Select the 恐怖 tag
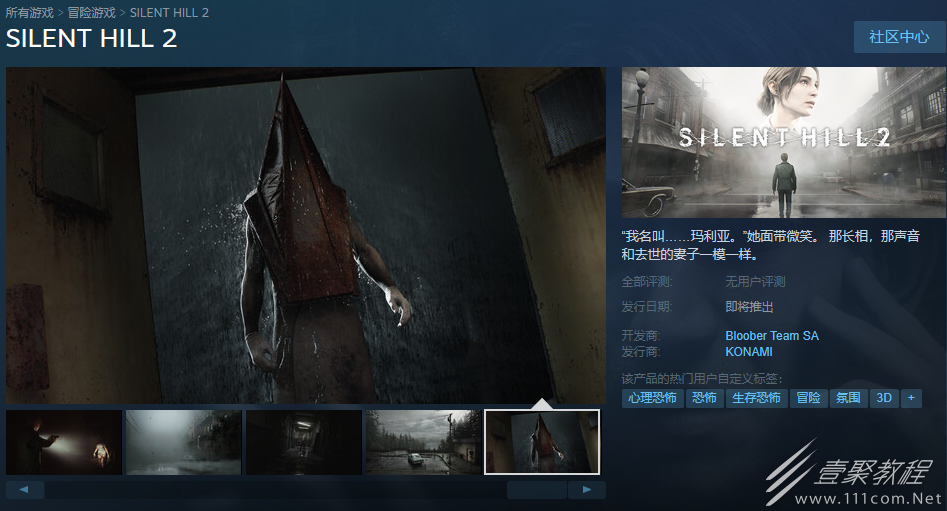This screenshot has height=511, width=947. point(704,398)
